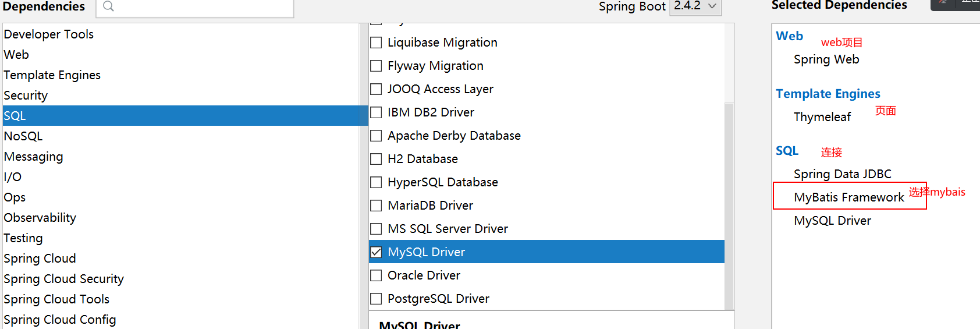Click the search magnifier icon in Dependencies field

coord(108,6)
